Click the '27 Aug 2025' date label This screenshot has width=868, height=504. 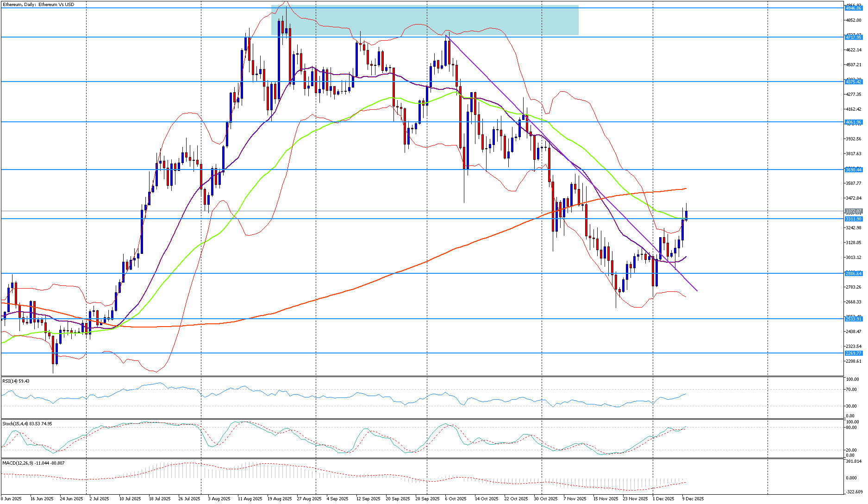(x=309, y=499)
